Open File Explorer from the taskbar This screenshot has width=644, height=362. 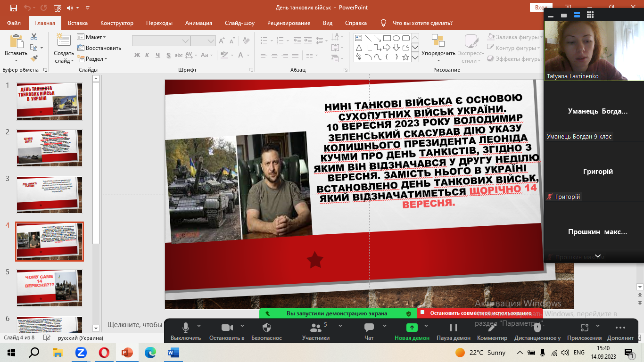pyautogui.click(x=58, y=352)
